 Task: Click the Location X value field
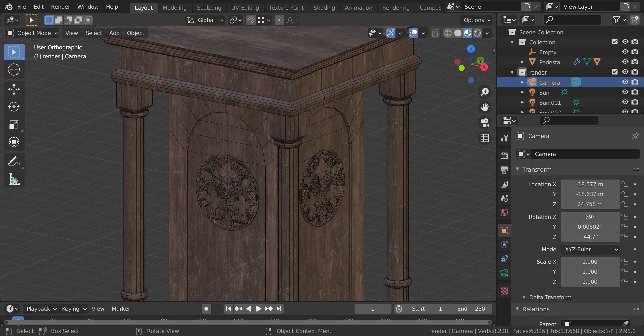click(590, 184)
